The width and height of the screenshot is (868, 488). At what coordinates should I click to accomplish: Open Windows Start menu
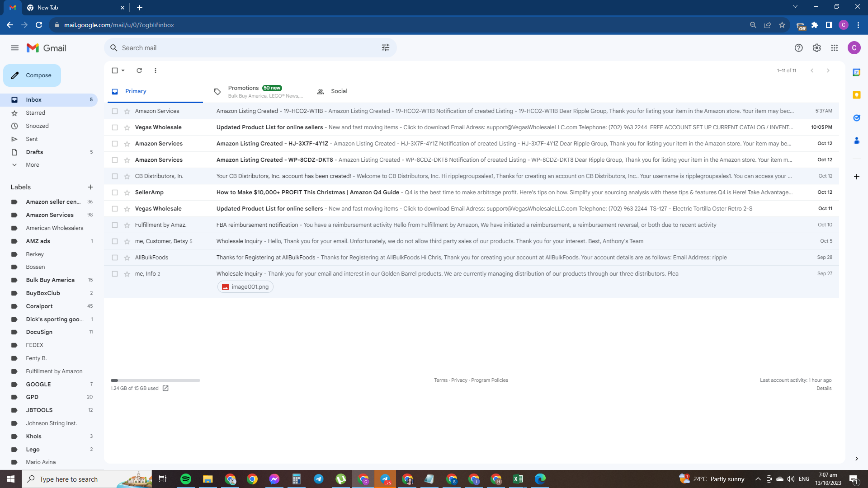point(11,479)
